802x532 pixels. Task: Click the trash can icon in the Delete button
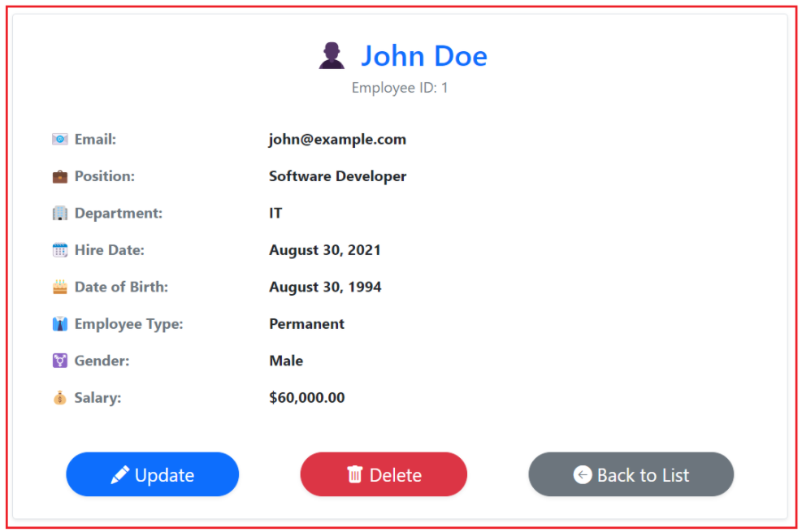354,474
